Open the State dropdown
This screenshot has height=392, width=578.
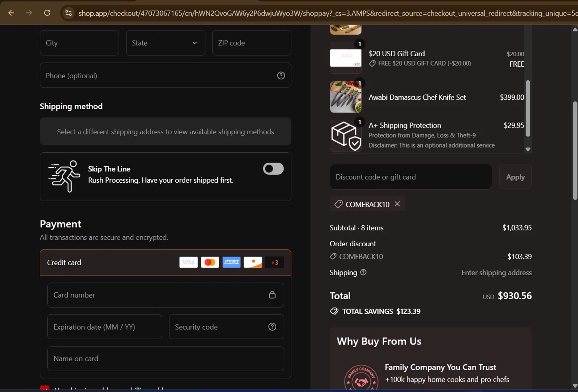click(165, 43)
